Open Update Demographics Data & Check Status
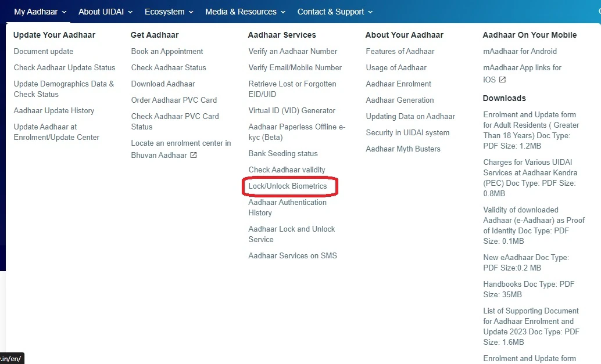 click(63, 89)
